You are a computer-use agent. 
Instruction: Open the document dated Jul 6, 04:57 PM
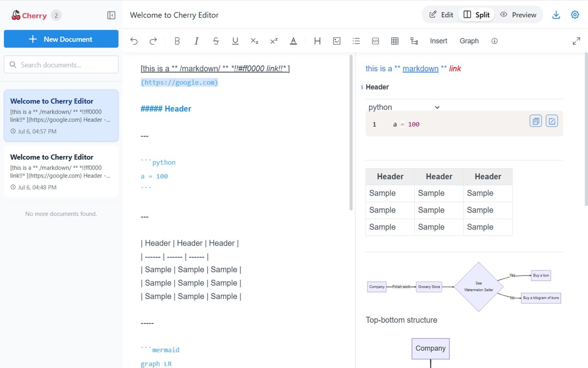[61, 115]
